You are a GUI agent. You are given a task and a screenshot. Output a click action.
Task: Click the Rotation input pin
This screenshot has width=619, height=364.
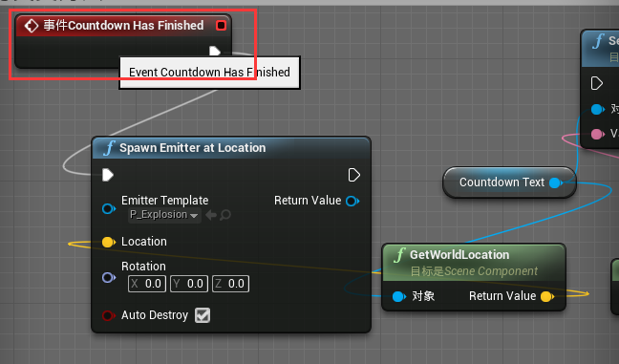(109, 277)
